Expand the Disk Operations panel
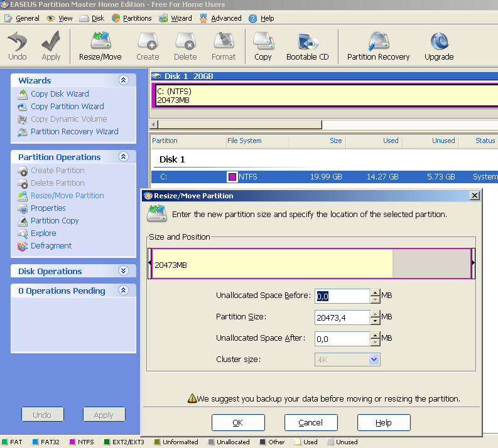 (x=124, y=270)
